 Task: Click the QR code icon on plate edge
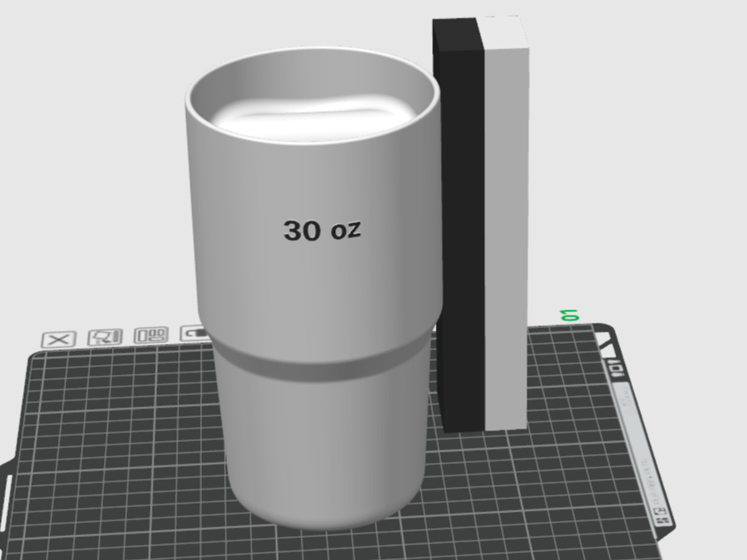click(x=663, y=516)
